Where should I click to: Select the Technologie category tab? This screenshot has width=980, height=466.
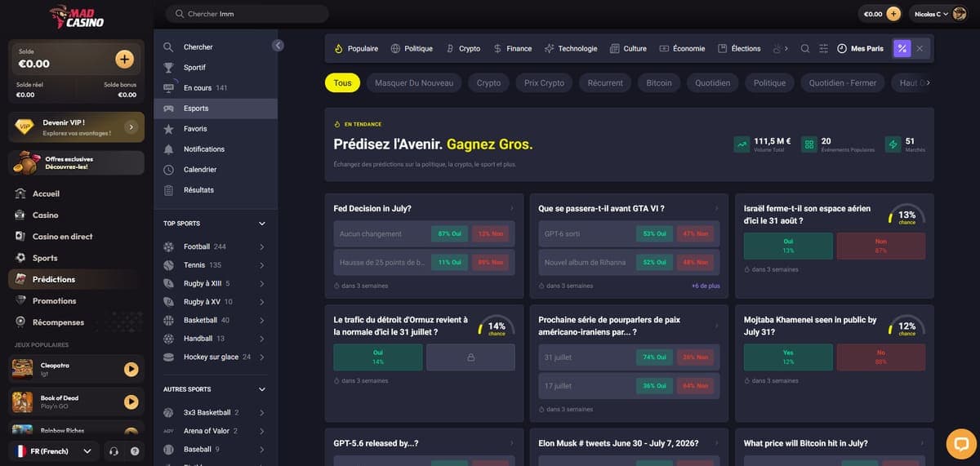point(571,48)
